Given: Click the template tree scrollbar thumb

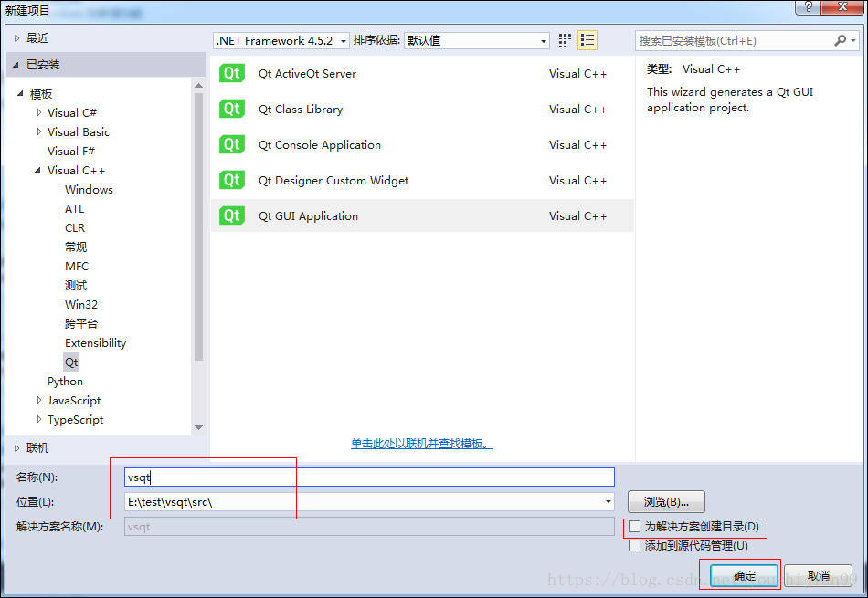Looking at the screenshot, I should [199, 226].
